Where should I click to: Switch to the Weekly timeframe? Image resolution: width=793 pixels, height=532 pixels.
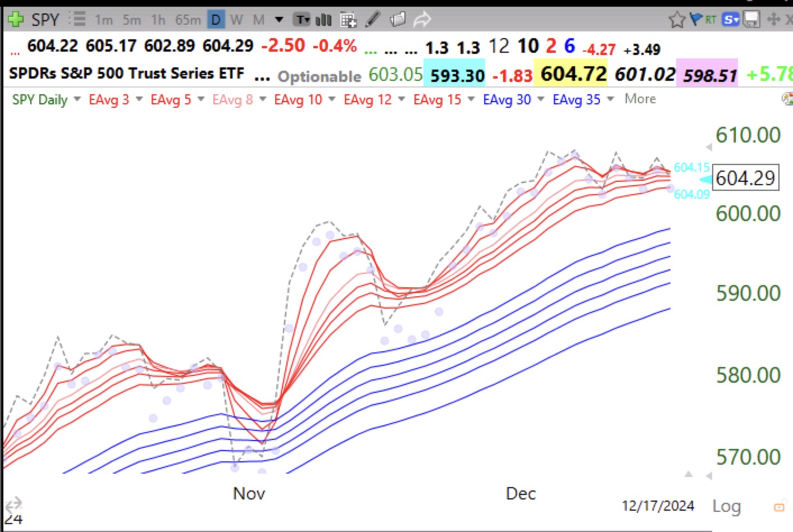click(236, 19)
